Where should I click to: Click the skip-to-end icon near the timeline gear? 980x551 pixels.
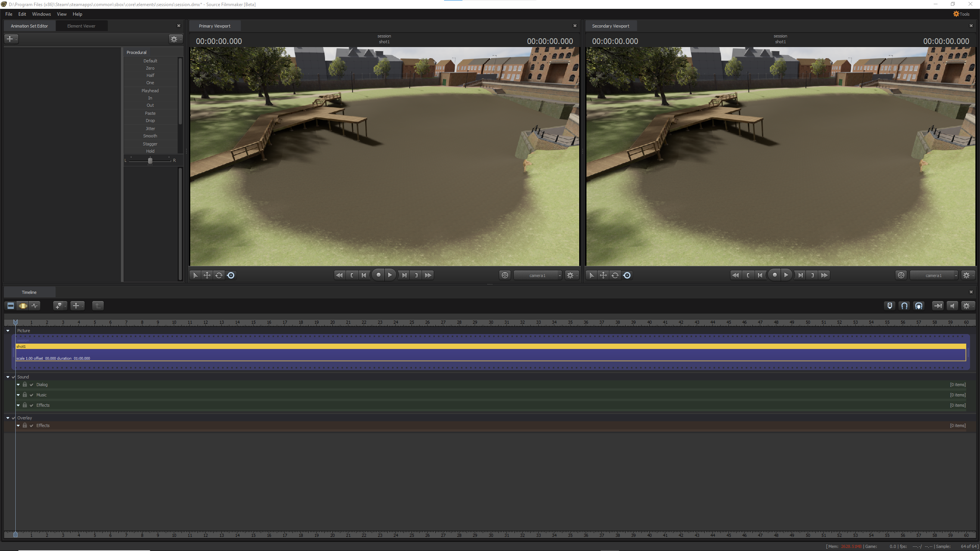pos(938,306)
